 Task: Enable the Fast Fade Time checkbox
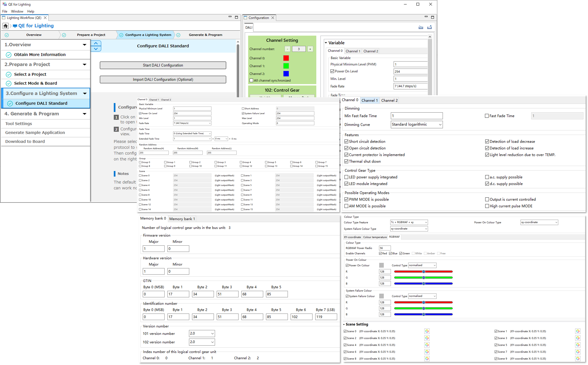point(487,116)
